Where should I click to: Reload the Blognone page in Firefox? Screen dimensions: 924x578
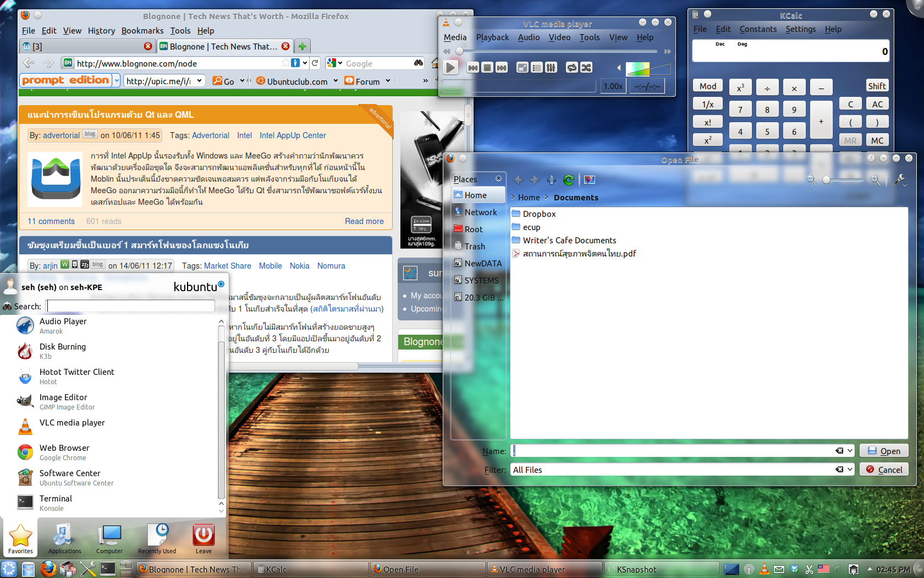pos(315,63)
